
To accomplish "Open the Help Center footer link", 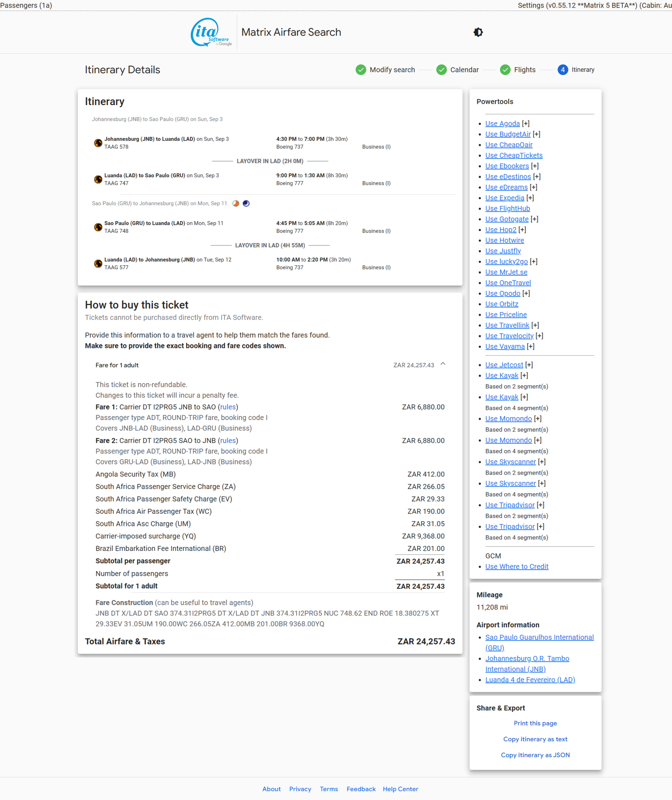I will [400, 789].
